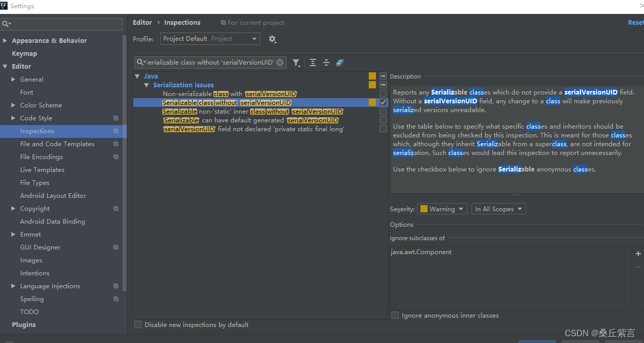This screenshot has height=343, width=644.
Task: Reset inspection filters with the broom icon
Action: point(340,63)
